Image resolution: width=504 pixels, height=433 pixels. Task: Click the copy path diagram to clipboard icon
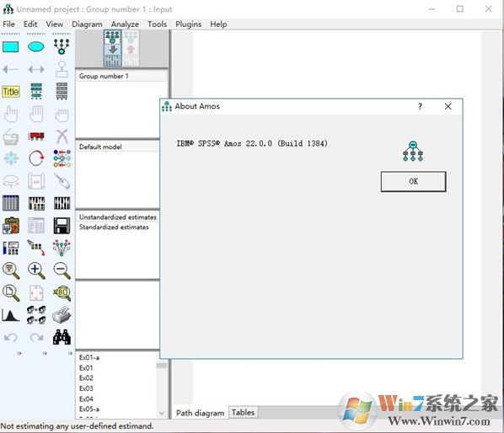[x=11, y=226]
